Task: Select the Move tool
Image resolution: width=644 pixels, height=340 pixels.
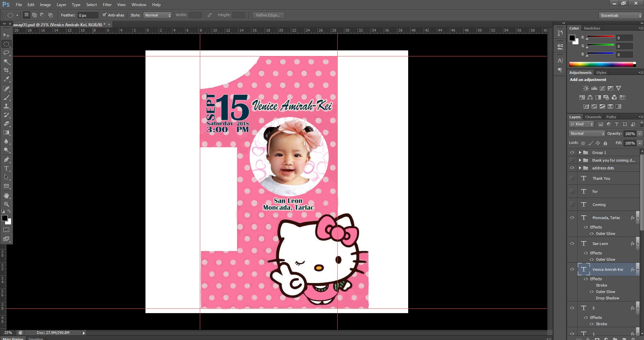Action: [x=6, y=35]
